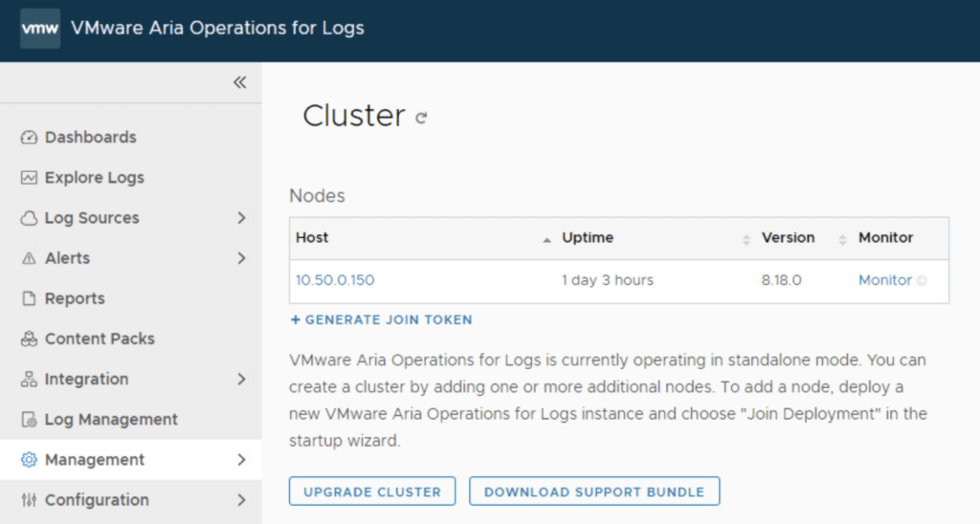The width and height of the screenshot is (980, 524).
Task: Click Download Support Bundle button
Action: coord(593,491)
